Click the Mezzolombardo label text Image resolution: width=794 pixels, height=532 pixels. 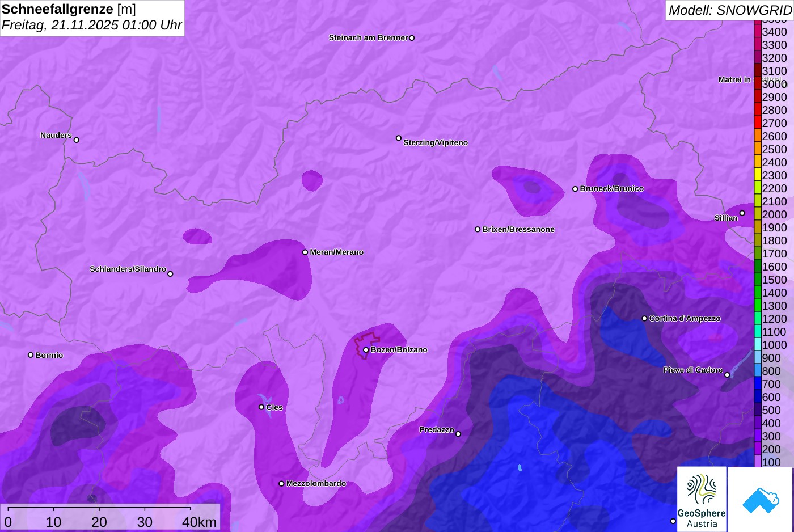pyautogui.click(x=316, y=484)
